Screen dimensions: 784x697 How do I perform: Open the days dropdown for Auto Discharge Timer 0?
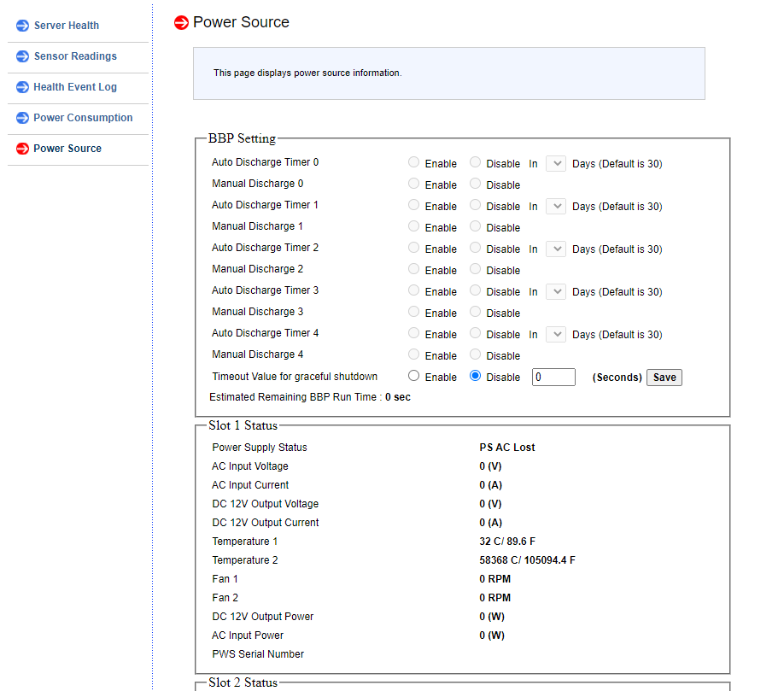(555, 163)
